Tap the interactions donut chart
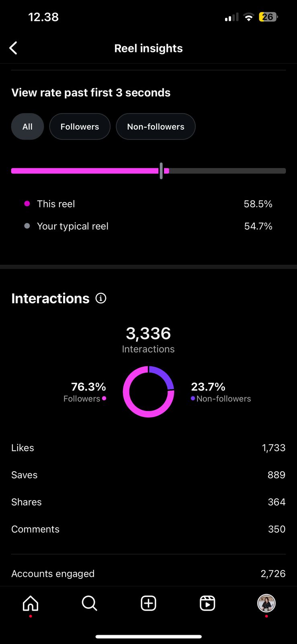The image size is (297, 644). tap(148, 392)
